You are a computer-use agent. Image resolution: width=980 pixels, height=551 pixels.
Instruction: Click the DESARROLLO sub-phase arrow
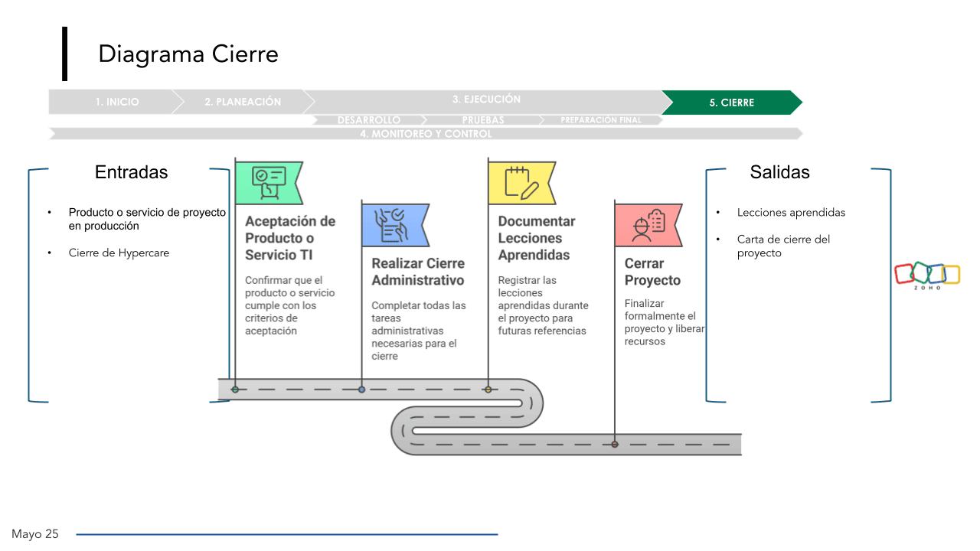(x=368, y=120)
